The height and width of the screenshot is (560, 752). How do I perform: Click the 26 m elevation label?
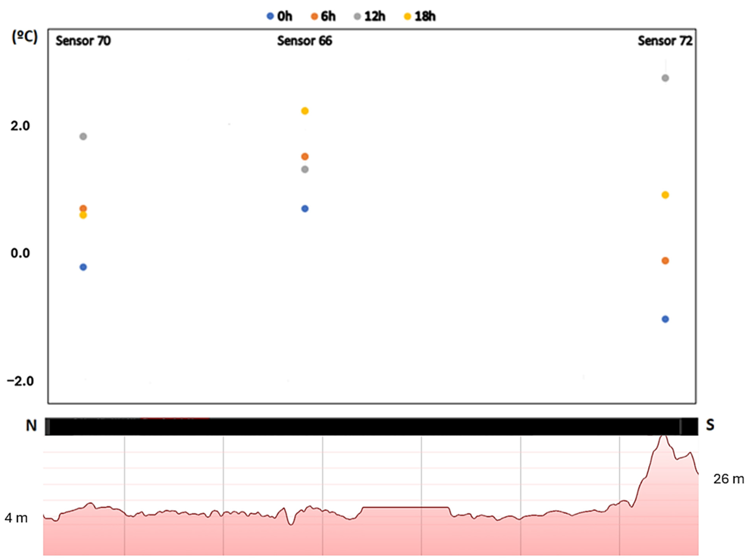728,479
